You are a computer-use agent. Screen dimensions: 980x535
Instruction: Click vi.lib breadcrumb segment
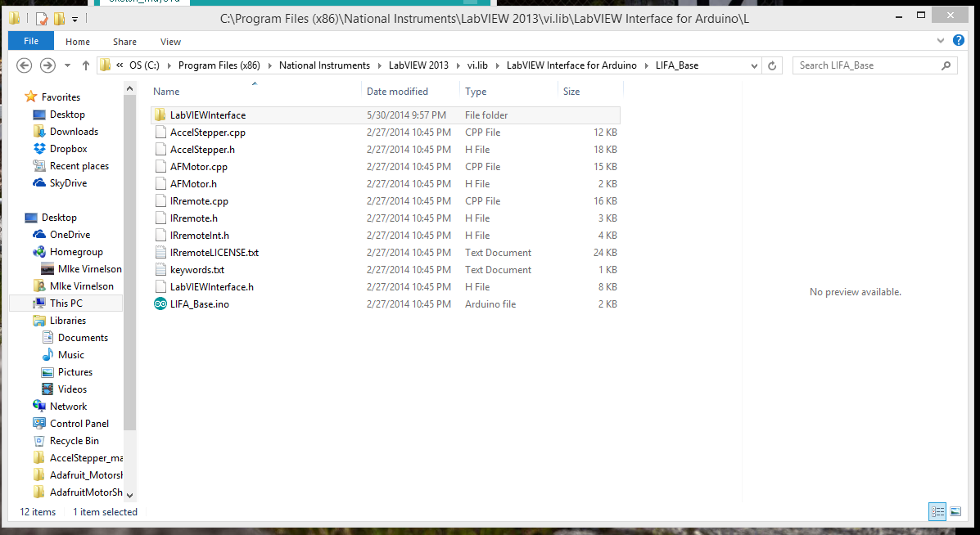point(476,65)
